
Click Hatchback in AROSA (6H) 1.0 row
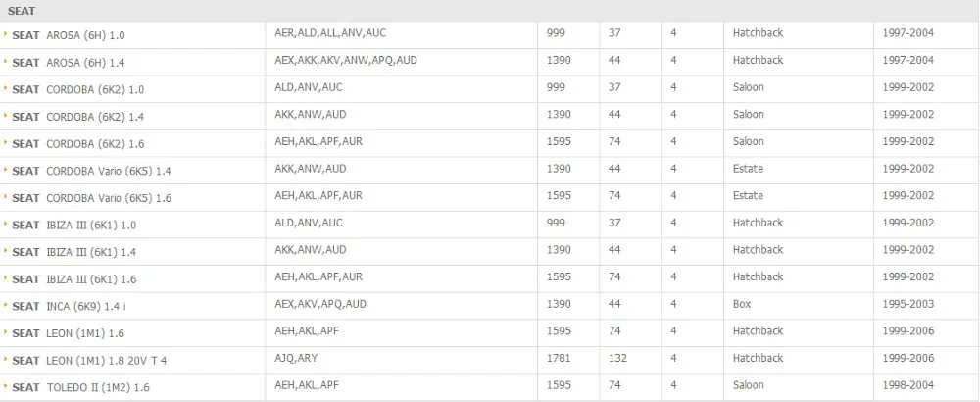[x=758, y=33]
